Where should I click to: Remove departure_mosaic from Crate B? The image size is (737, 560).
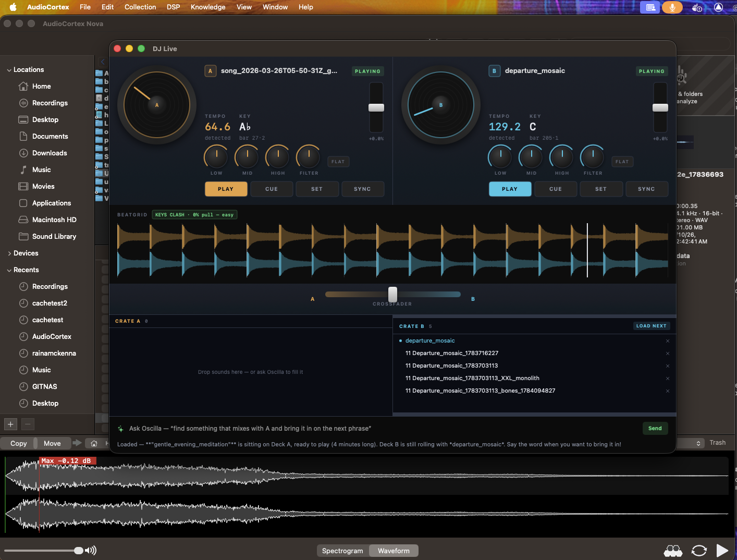point(668,341)
